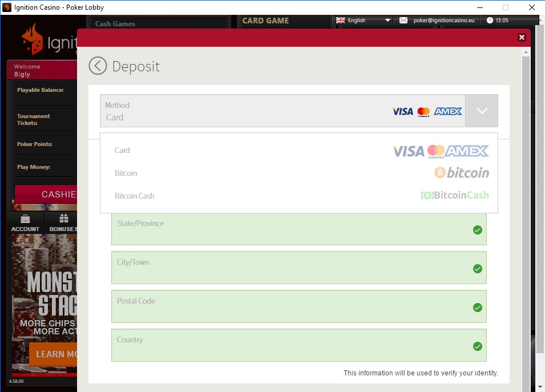Open the English language dropdown
The image size is (545, 392).
[x=364, y=20]
